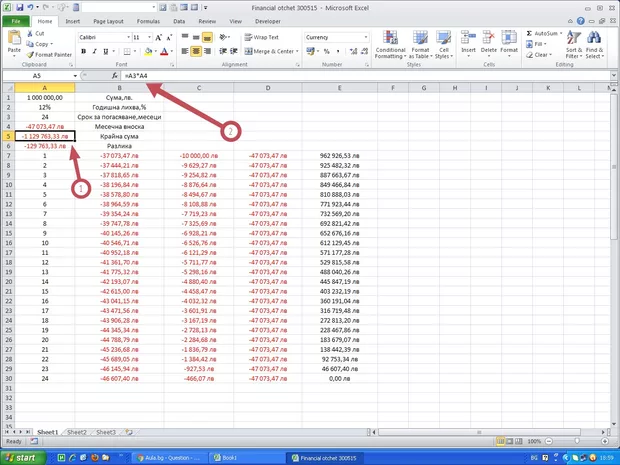This screenshot has width=620, height=465.
Task: Click the Windows start button
Action: tap(22, 457)
